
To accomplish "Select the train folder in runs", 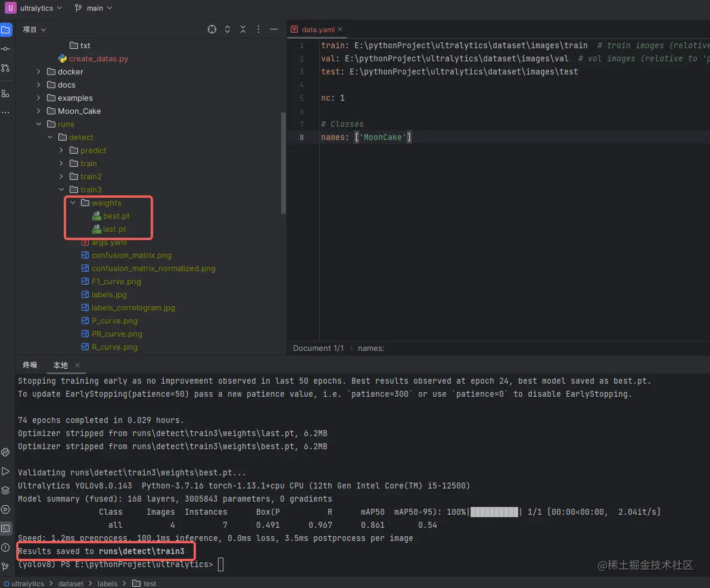I will (88, 164).
